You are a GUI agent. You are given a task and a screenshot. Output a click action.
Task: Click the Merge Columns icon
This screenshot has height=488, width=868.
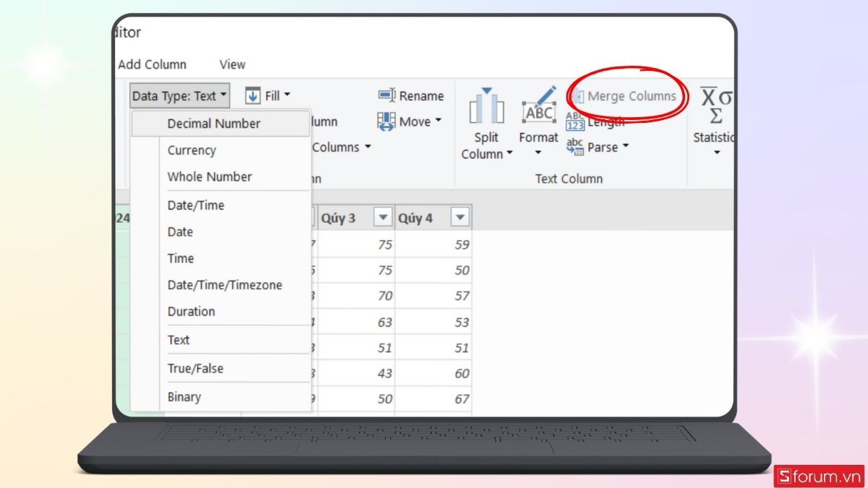pos(577,96)
